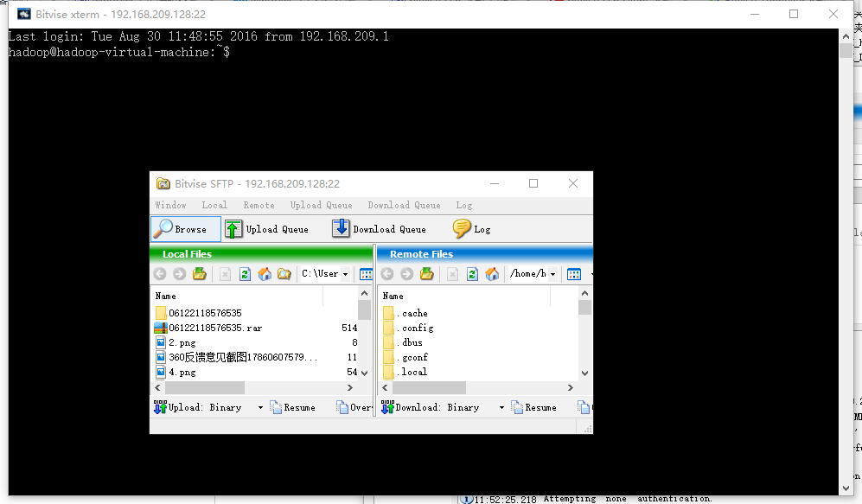Select remote folder .gconf

tap(405, 357)
